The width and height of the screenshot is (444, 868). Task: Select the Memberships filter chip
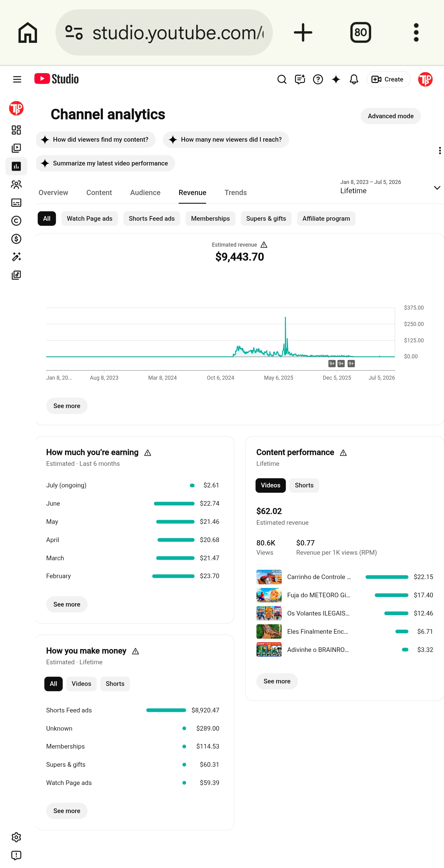(210, 218)
